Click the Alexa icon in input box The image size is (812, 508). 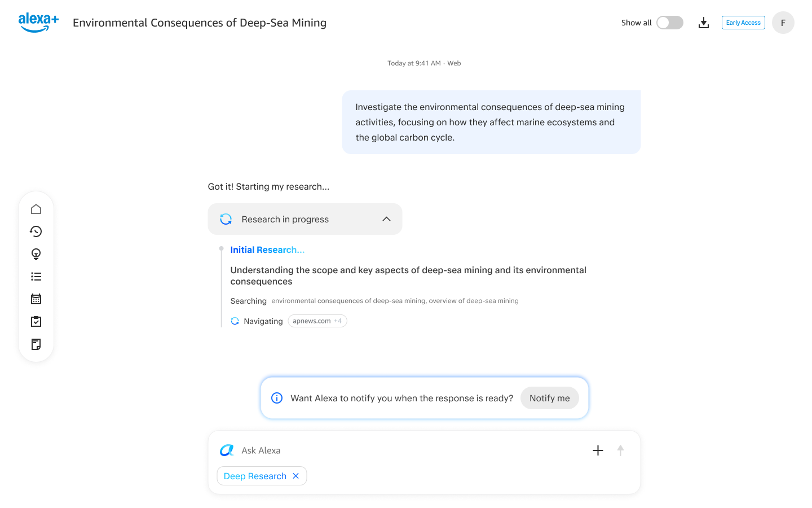click(x=227, y=450)
